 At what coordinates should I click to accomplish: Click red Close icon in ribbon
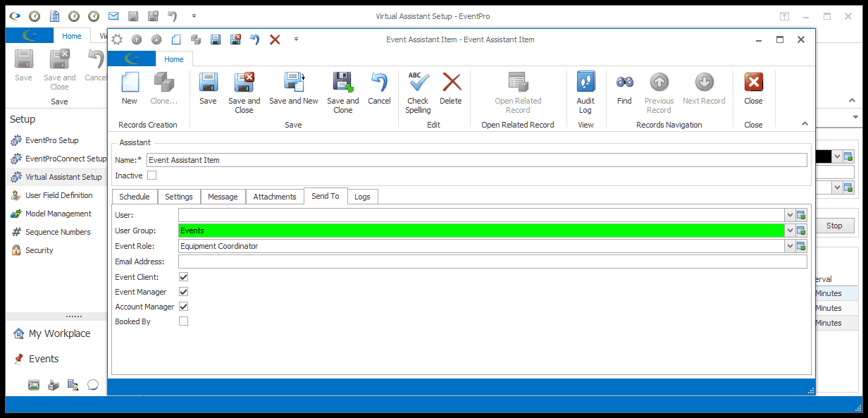tap(753, 82)
